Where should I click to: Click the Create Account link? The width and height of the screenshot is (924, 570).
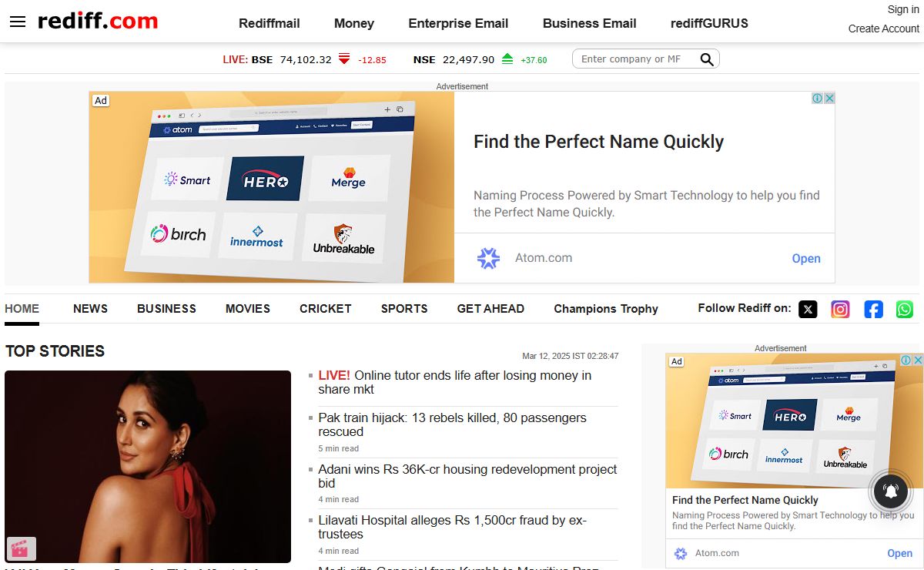(x=884, y=28)
